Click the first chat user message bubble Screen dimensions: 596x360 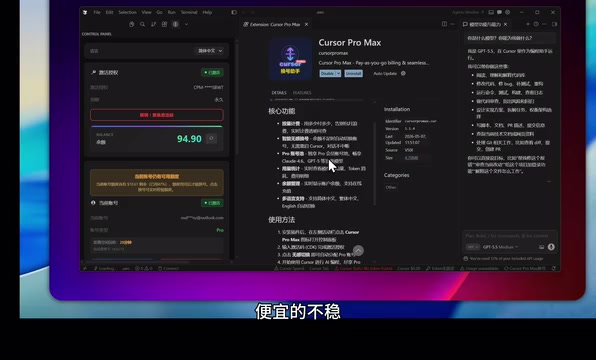(x=510, y=38)
